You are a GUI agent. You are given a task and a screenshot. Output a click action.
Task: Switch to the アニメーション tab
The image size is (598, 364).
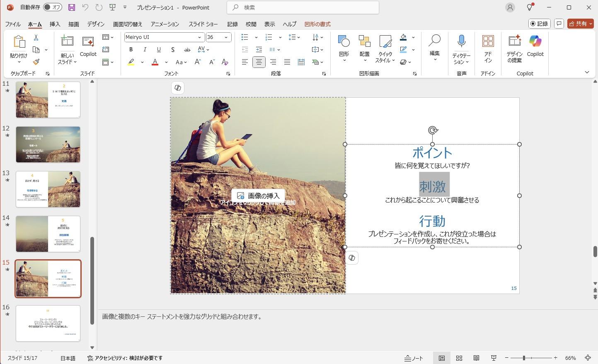coord(165,24)
